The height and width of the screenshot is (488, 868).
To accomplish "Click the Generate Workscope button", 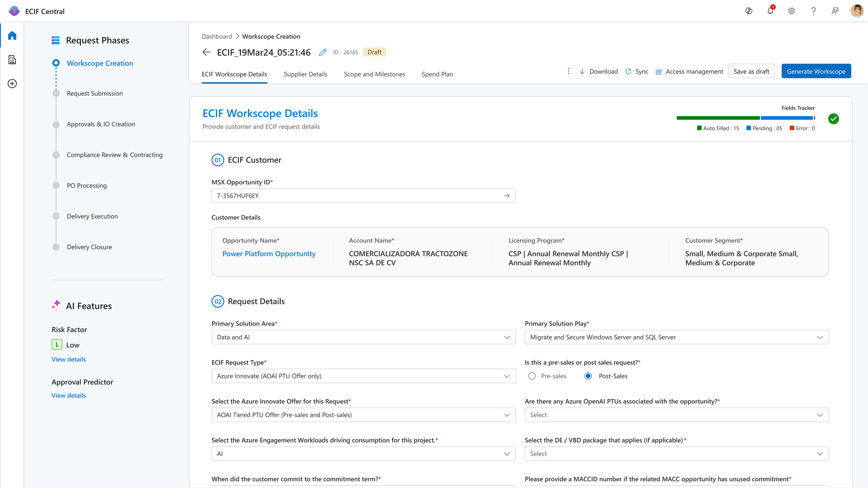I will (816, 71).
